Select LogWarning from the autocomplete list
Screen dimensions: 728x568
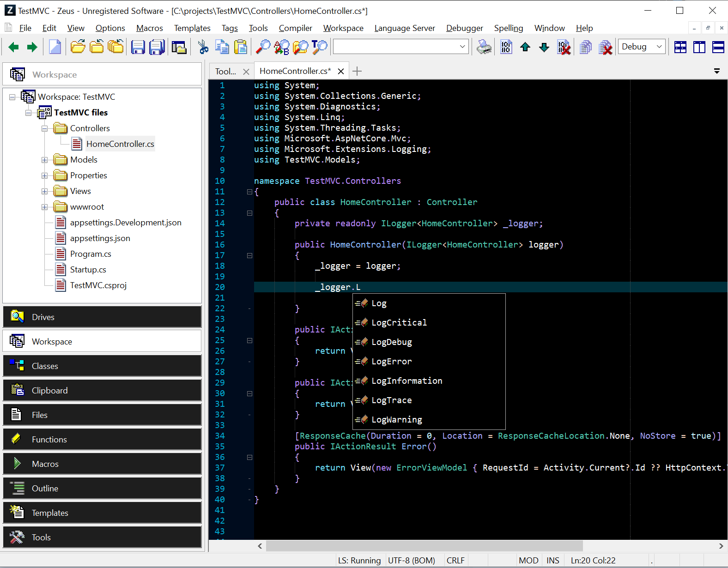(429, 420)
